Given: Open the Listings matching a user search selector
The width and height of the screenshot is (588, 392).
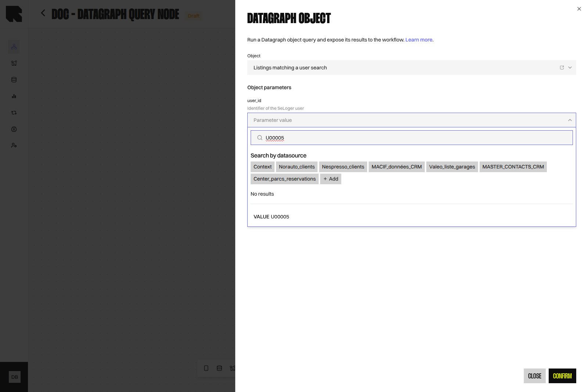Looking at the screenshot, I should click(412, 68).
